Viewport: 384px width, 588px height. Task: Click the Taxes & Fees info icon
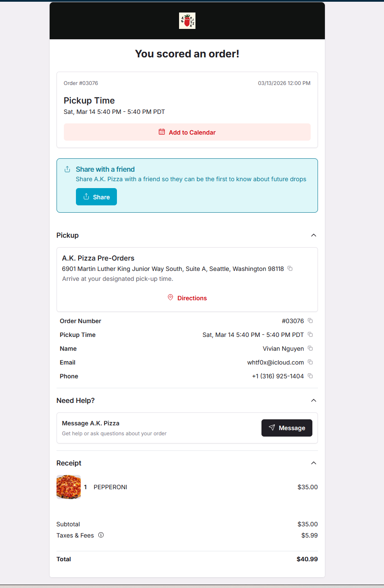coord(101,535)
